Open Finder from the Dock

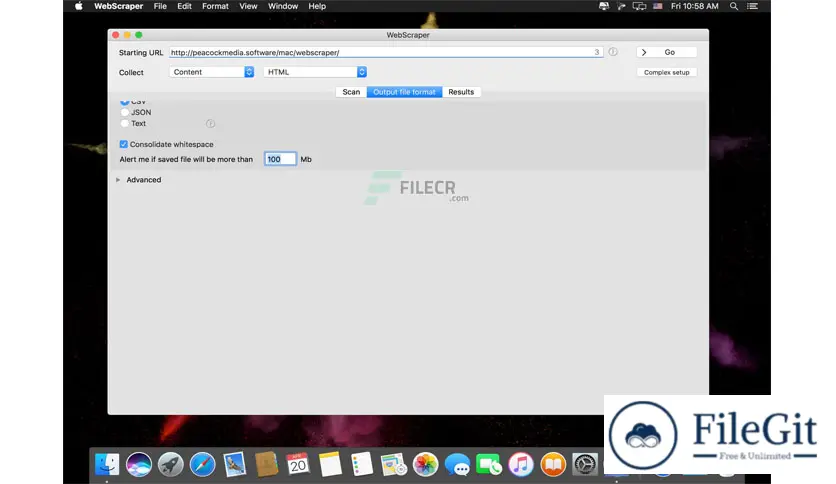(107, 464)
